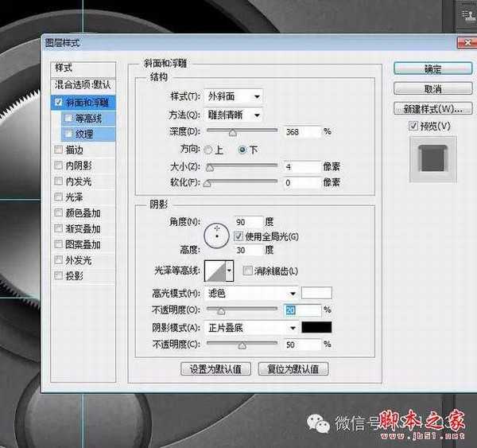Click the style preview thumbnail
This screenshot has width=477, height=448.
tap(433, 159)
